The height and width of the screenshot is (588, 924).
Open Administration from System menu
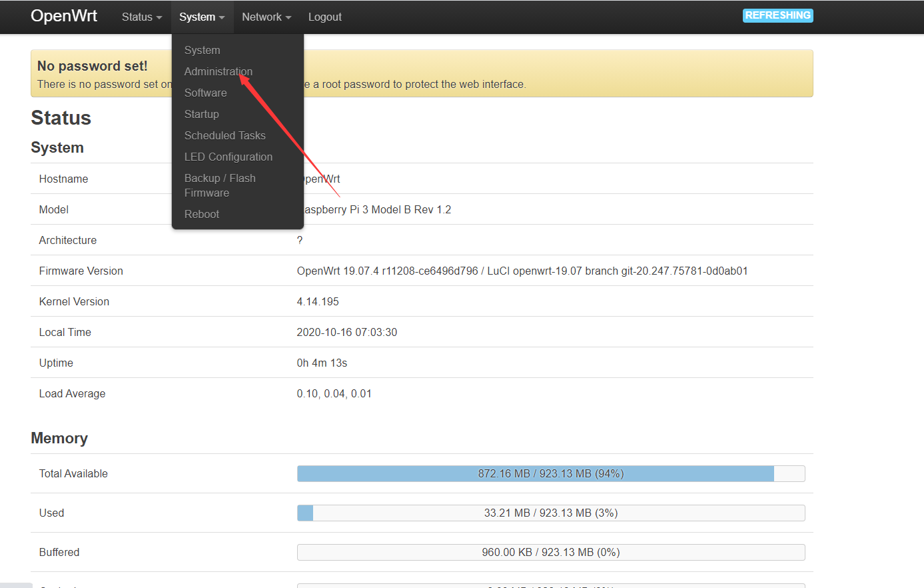[x=219, y=71]
